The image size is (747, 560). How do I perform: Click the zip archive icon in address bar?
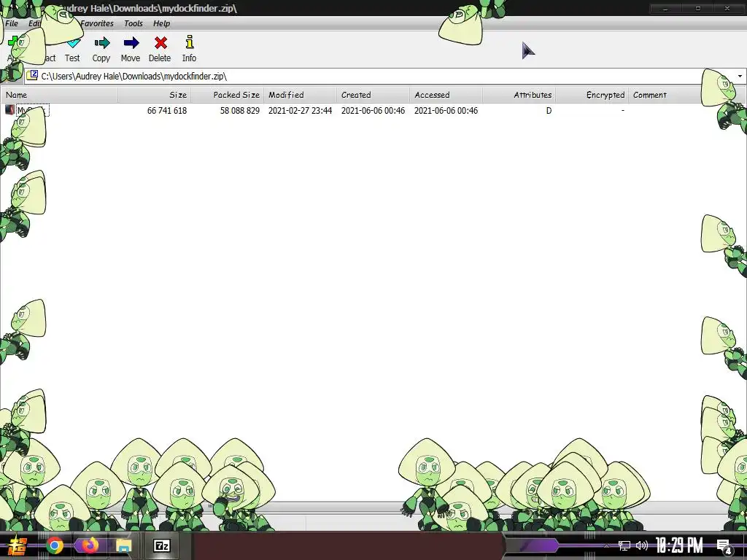[x=32, y=75]
